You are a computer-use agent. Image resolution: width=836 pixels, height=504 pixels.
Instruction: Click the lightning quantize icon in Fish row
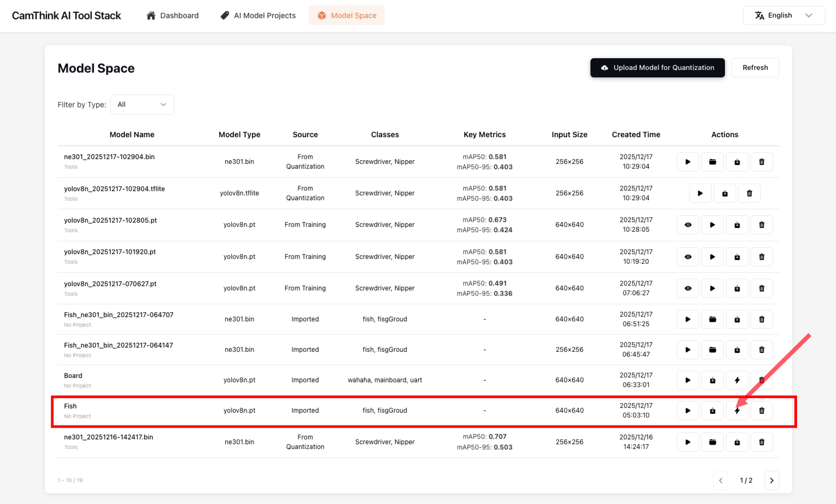tap(737, 411)
